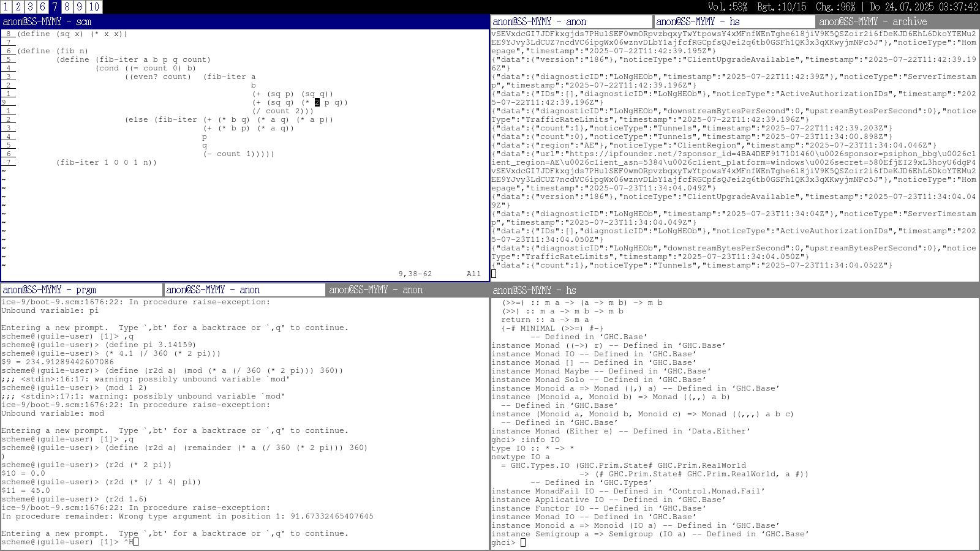Viewport: 980px width, 551px height.
Task: Click the '(/ count 2)))' line in editor
Action: tap(283, 111)
